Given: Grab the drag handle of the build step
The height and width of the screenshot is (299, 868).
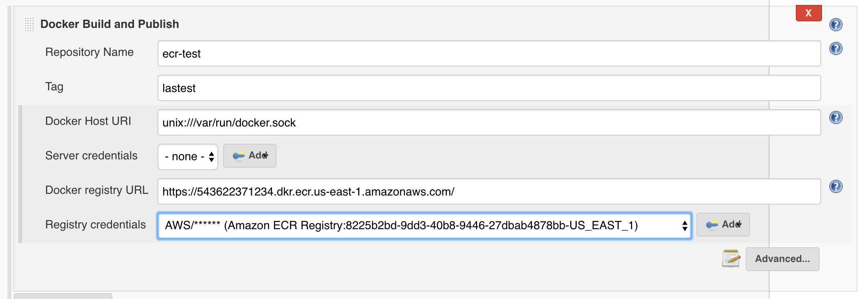Looking at the screenshot, I should tap(28, 25).
